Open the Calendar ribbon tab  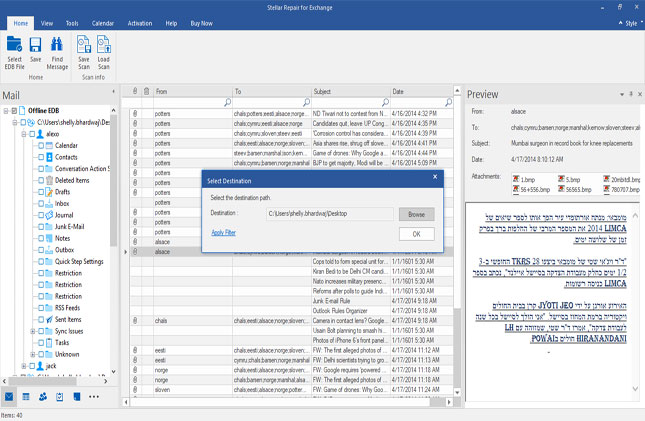(102, 23)
